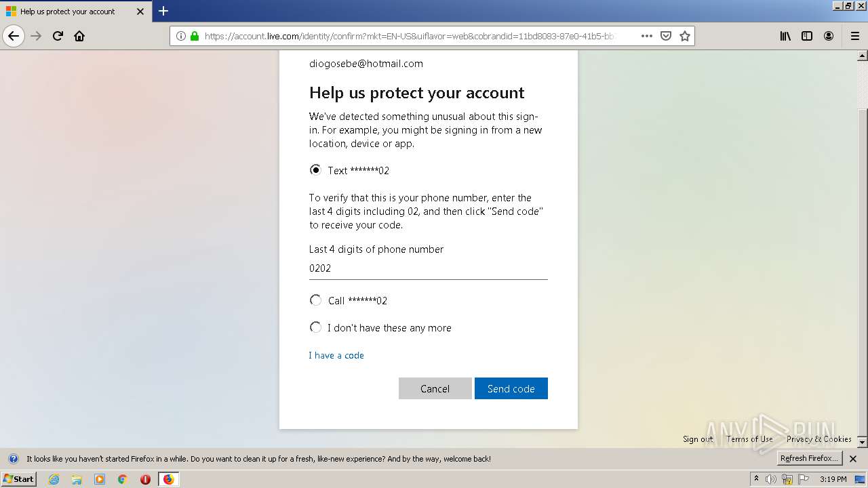Click the address bar URL

pyautogui.click(x=409, y=36)
